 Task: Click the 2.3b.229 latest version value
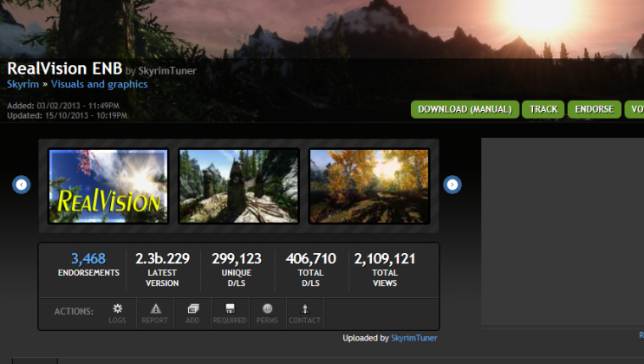[163, 258]
